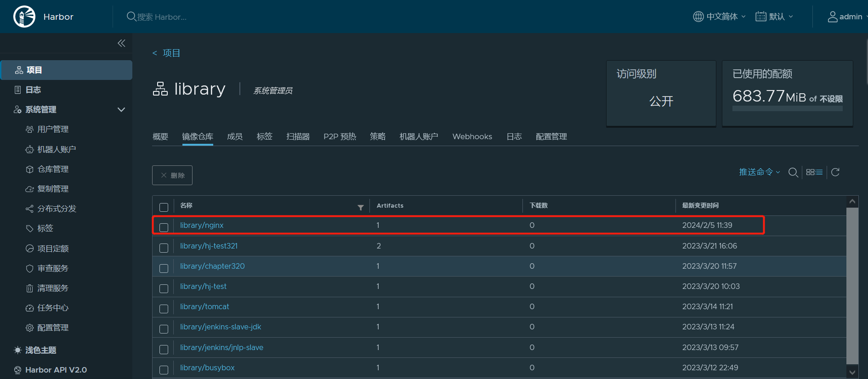The image size is (868, 379).
Task: Toggle the select-all checkbox in header
Action: (164, 207)
